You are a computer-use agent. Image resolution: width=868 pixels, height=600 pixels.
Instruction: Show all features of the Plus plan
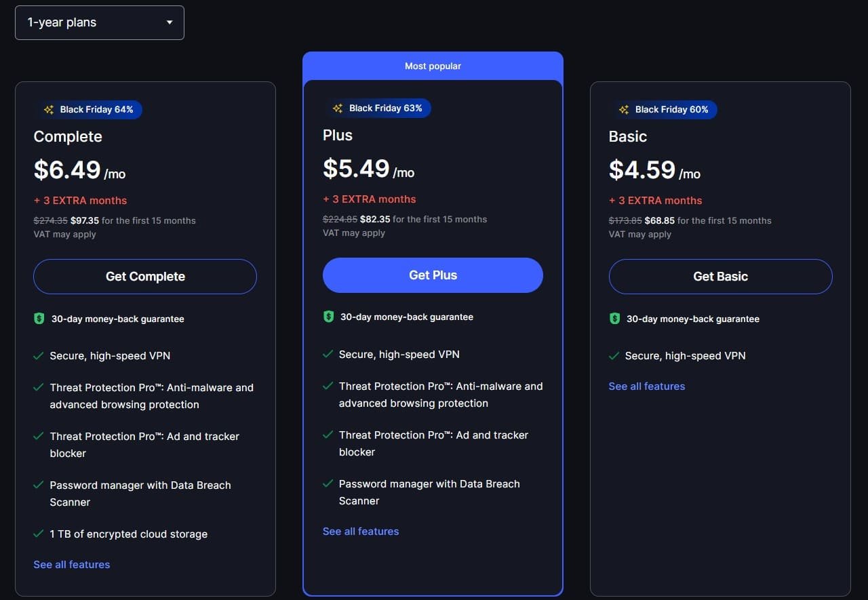pos(361,532)
